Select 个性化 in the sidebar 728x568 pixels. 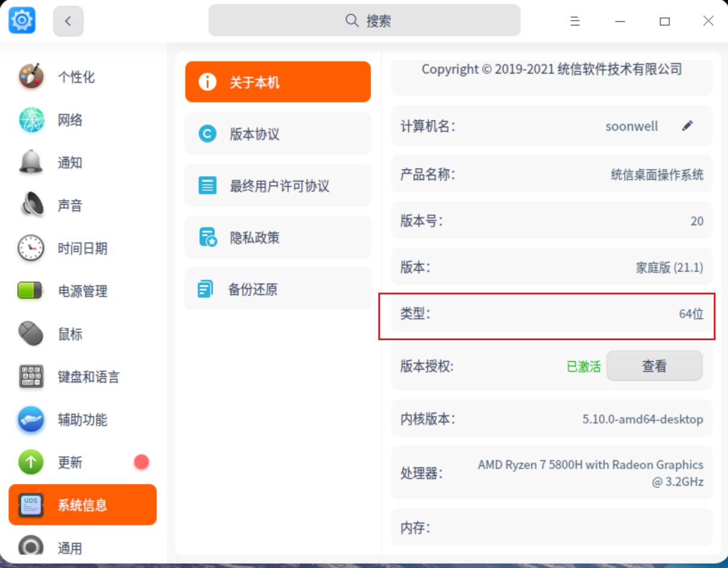click(83, 77)
